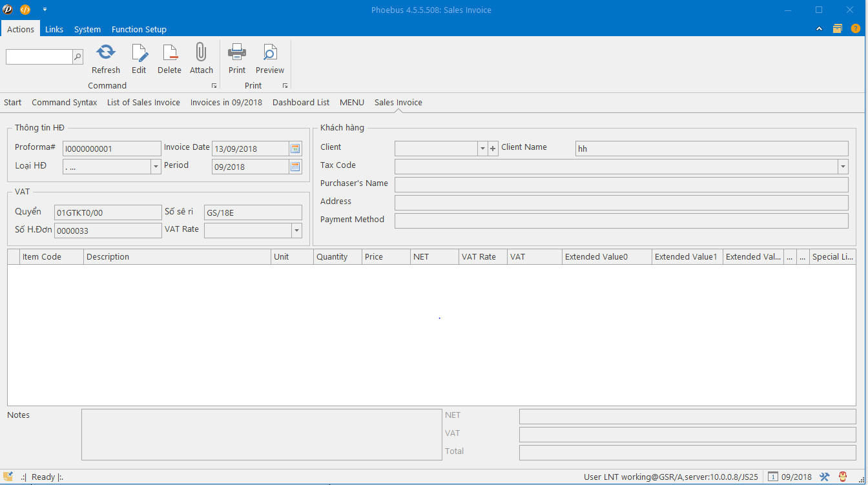868x485 pixels.
Task: Open the System ribbon tab
Action: click(87, 29)
